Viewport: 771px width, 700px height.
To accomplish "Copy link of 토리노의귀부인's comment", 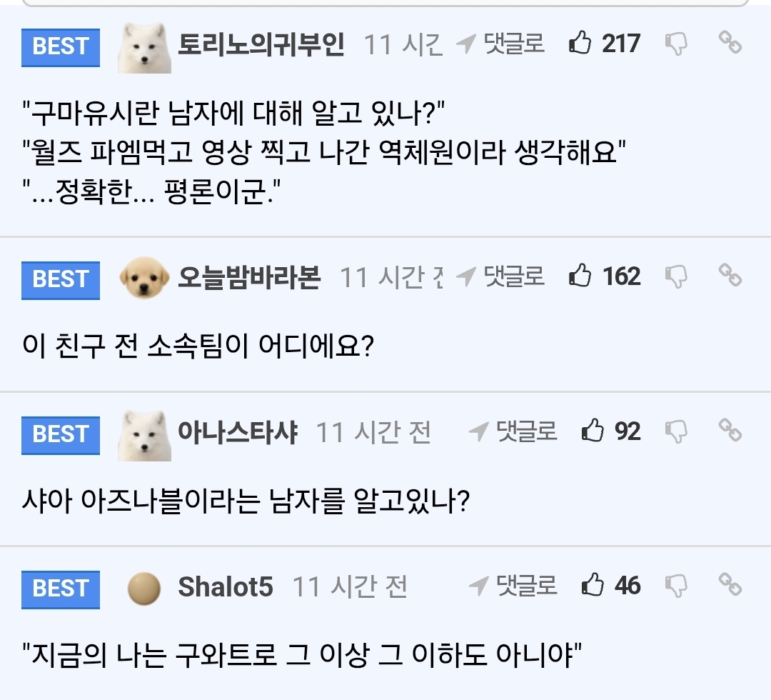I will click(730, 44).
